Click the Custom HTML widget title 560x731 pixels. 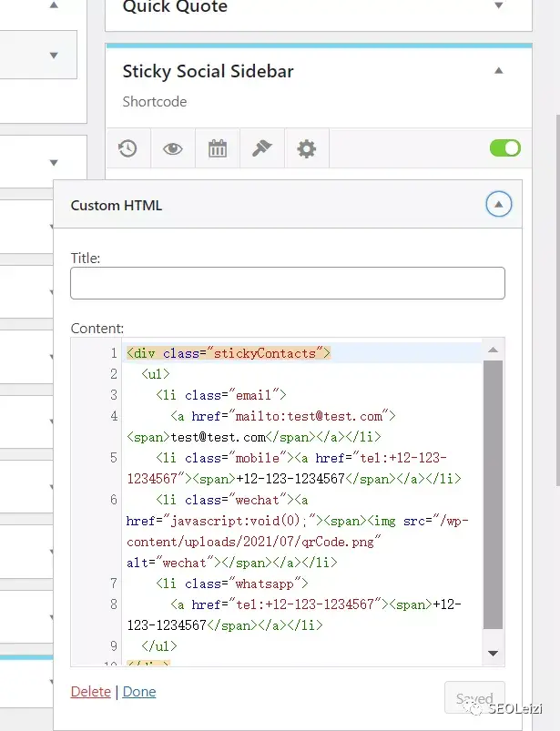(117, 206)
